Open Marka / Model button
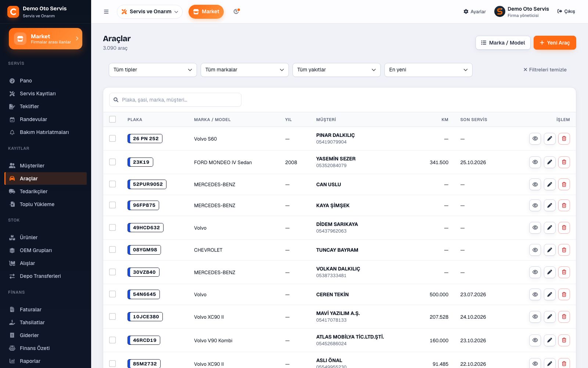Image resolution: width=588 pixels, height=368 pixels. [503, 43]
